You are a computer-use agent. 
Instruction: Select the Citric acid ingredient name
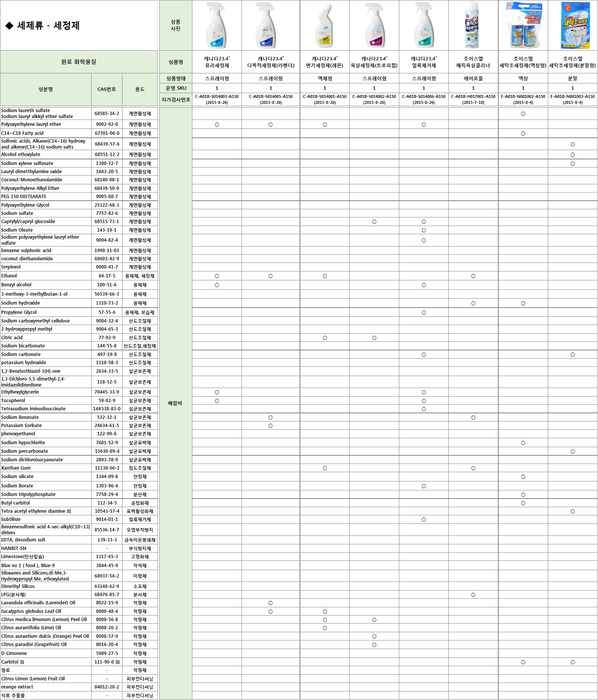pyautogui.click(x=12, y=338)
